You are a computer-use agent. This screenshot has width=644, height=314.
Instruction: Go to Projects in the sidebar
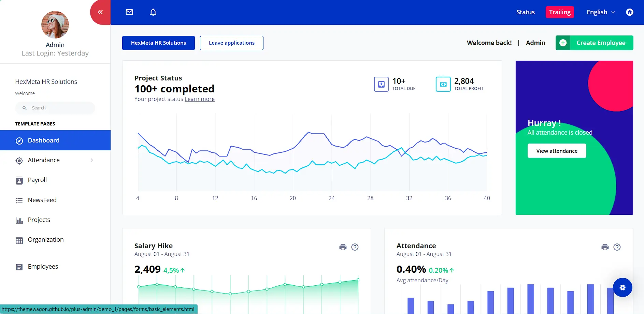pyautogui.click(x=39, y=220)
